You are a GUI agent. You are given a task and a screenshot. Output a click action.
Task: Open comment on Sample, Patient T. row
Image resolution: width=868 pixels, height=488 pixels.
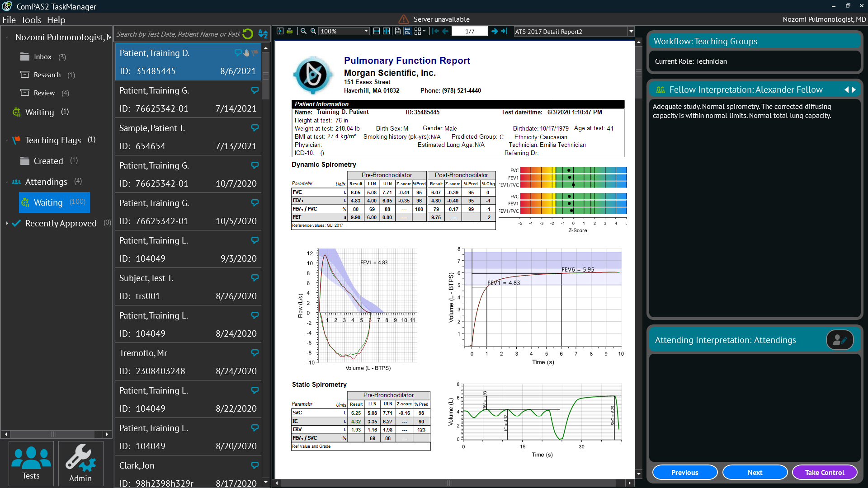[255, 128]
